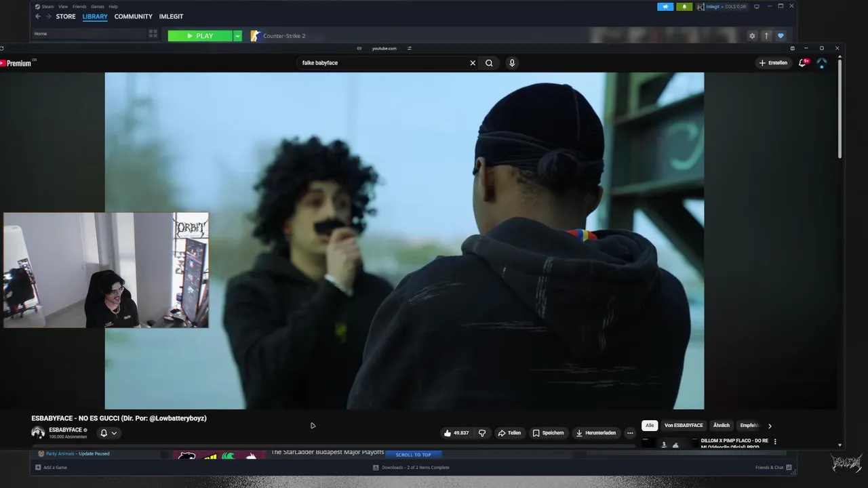Click SCROLL TO TOP in Steam
This screenshot has height=488, width=868.
click(x=414, y=455)
